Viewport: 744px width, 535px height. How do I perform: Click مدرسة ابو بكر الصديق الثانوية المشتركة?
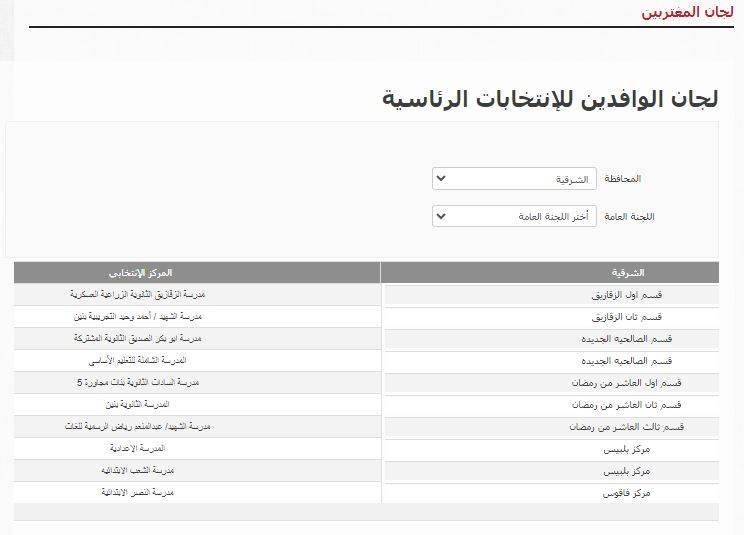point(141,338)
